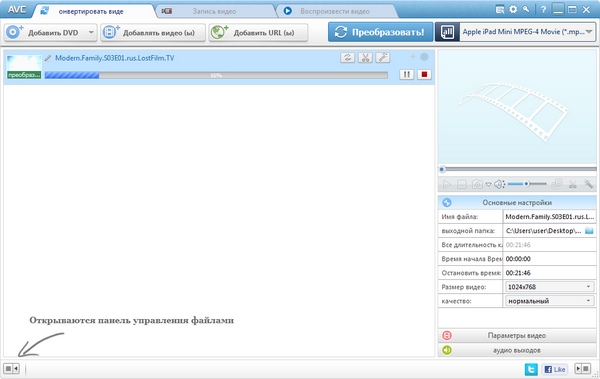
Task: Click the Все длительность 00:21:46 value
Action: tap(518, 245)
